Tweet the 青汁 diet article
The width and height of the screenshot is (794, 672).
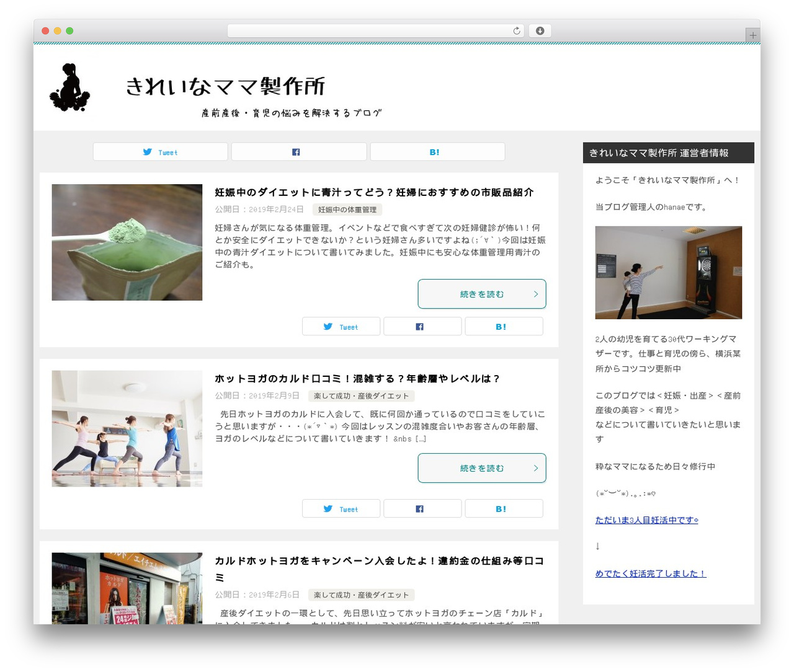(341, 326)
